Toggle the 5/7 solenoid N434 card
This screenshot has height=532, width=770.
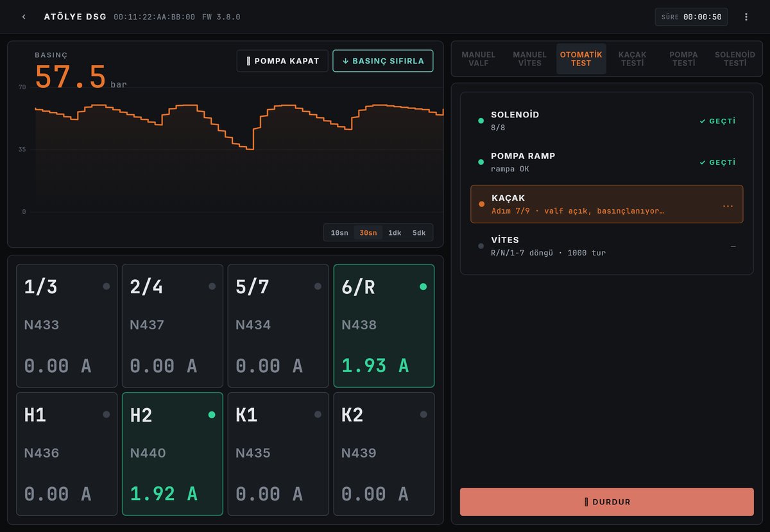278,326
